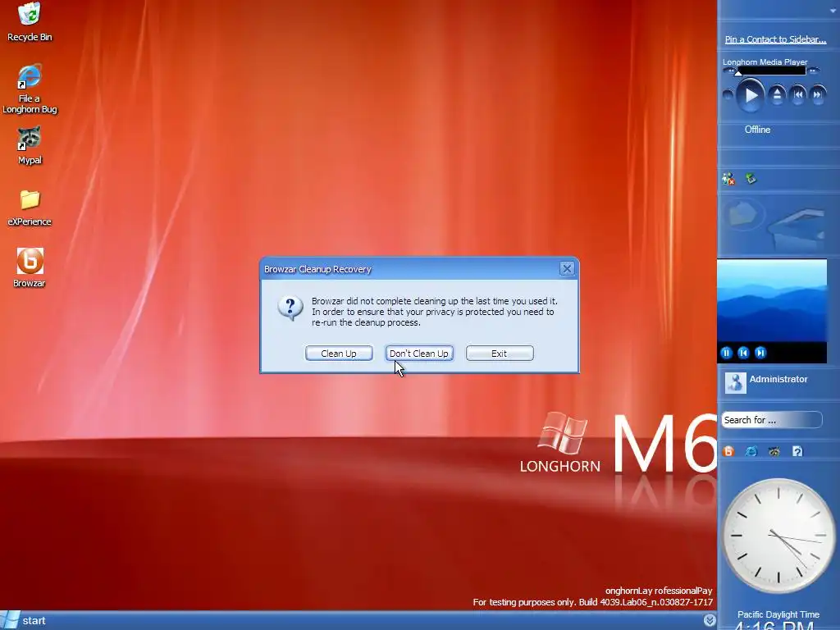Go to previous slideshow picture

point(743,353)
